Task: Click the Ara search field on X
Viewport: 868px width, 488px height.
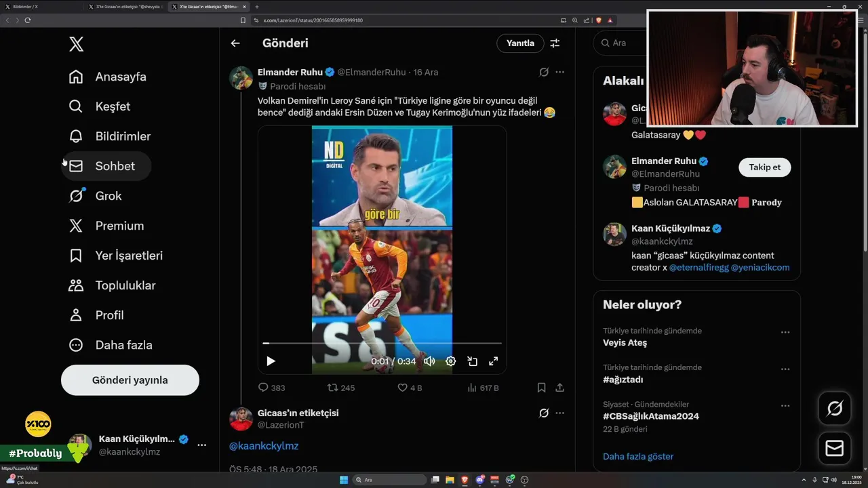Action: coord(620,43)
